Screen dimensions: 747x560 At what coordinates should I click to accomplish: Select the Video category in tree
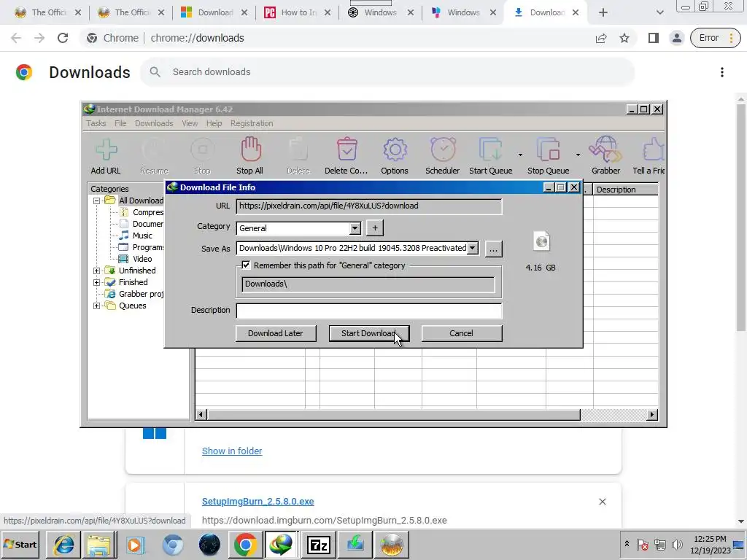142,259
